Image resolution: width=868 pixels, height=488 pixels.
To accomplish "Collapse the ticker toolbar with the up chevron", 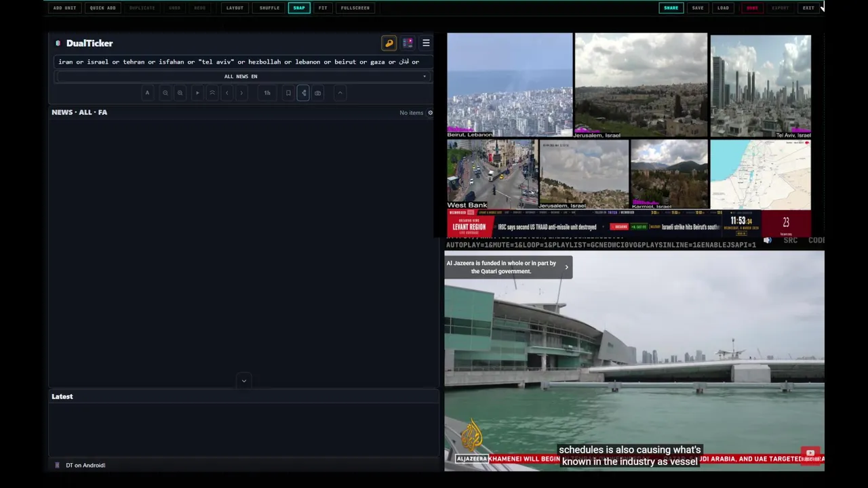I will (340, 93).
